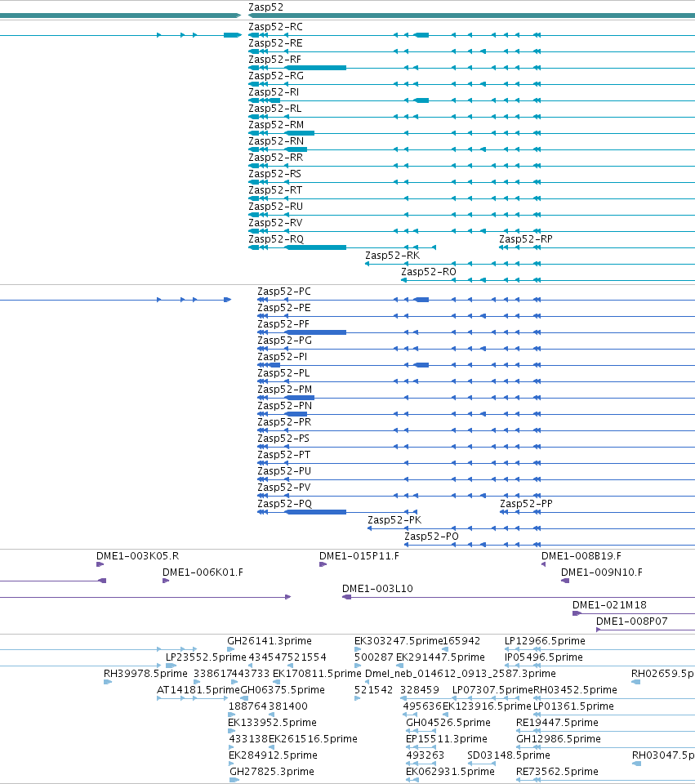
Task: Click the Zasp52-RT transcript label
Action: pyautogui.click(x=275, y=190)
